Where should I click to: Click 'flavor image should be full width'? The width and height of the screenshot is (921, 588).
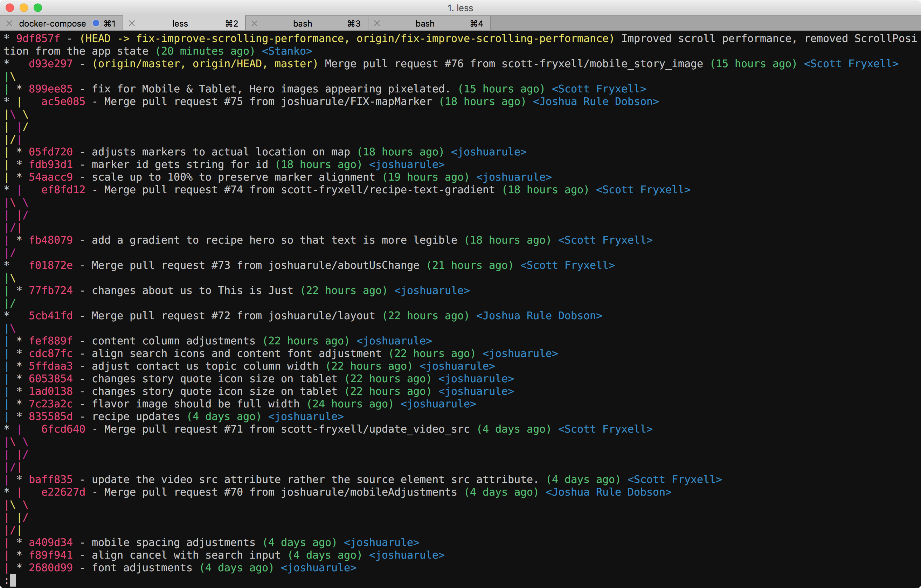point(195,405)
